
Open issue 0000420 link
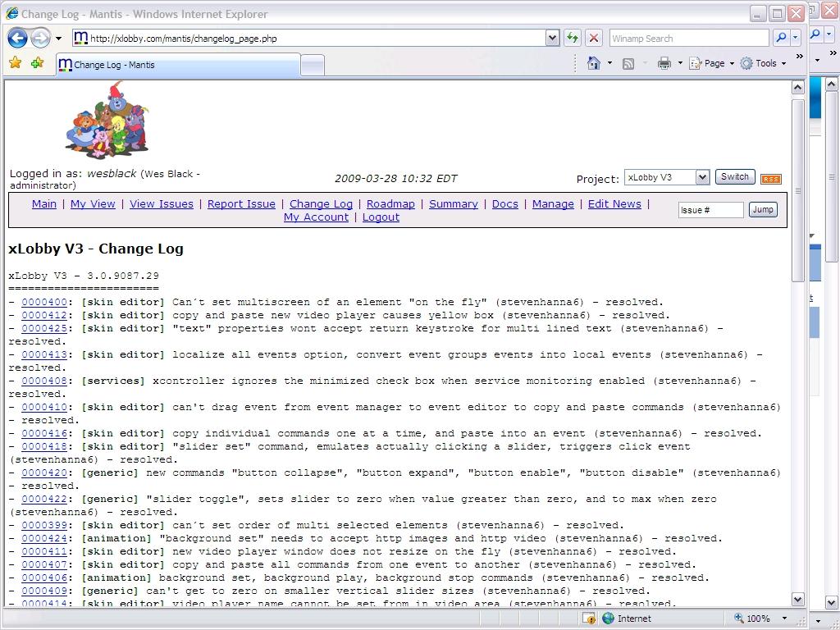coord(44,473)
